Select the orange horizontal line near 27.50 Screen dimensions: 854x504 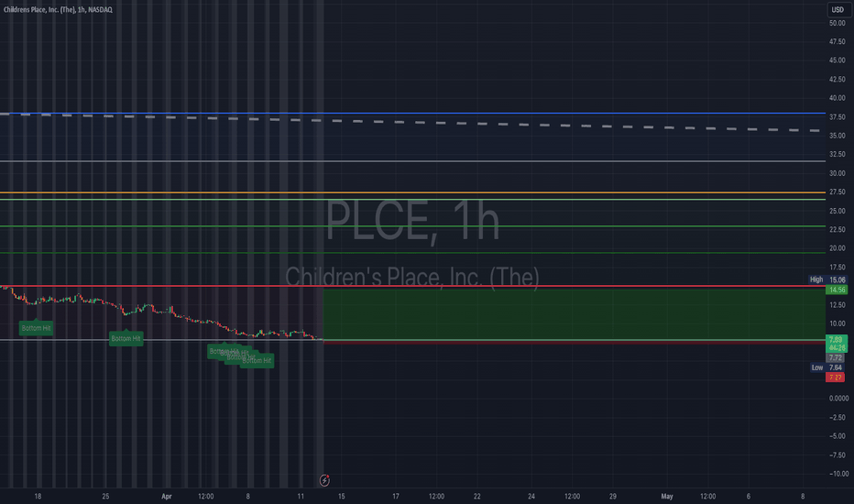pos(413,192)
